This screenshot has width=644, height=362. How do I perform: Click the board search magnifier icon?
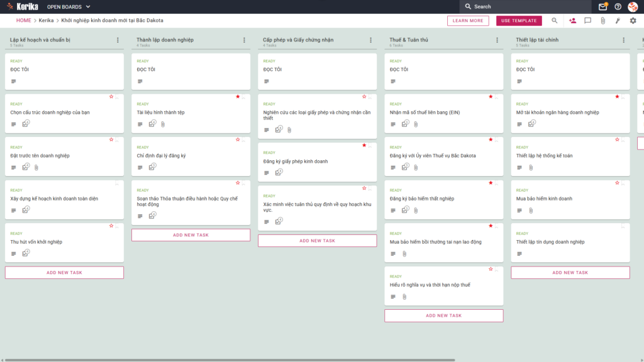(555, 21)
